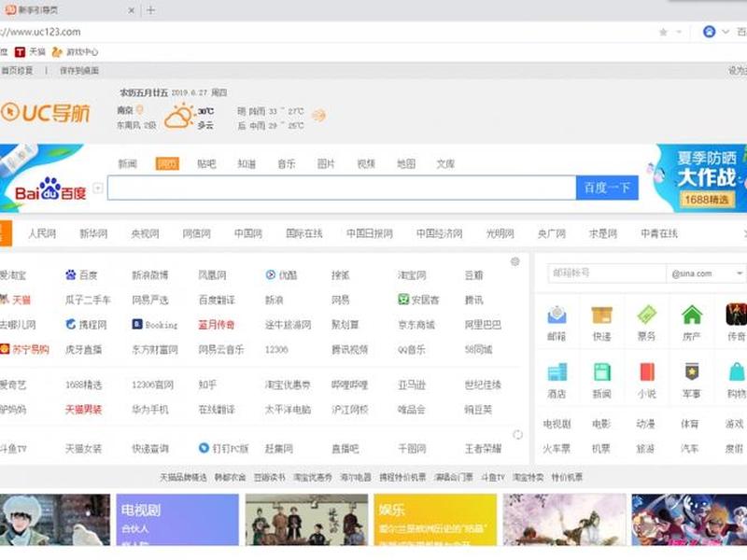Select the 贴吧 search tab
This screenshot has width=747, height=560.
point(206,164)
